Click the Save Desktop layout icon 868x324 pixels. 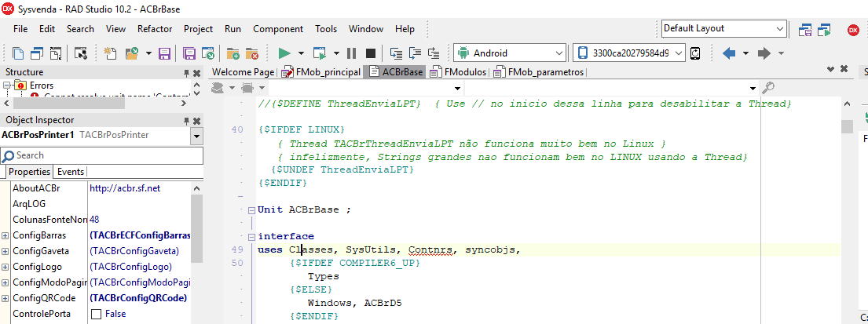[x=805, y=30]
